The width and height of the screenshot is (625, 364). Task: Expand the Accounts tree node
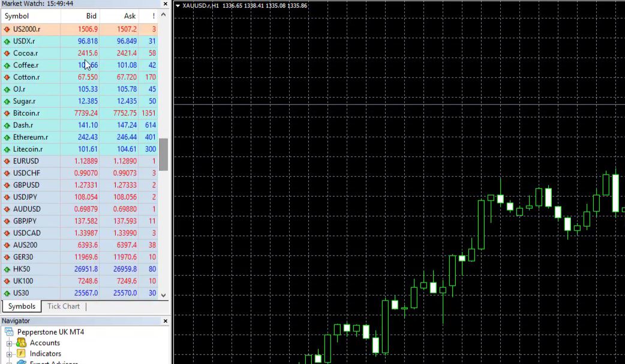click(x=9, y=344)
